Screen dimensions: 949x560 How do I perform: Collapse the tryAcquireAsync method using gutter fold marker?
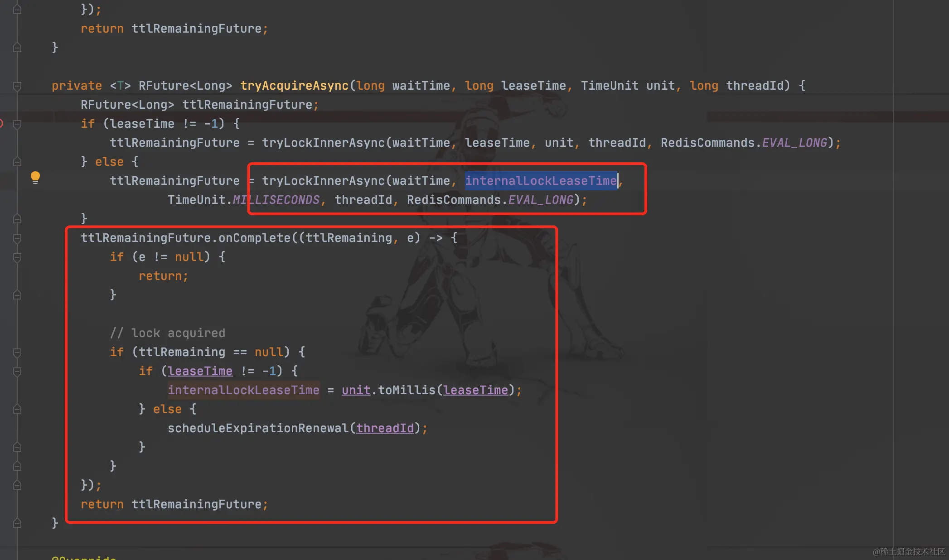point(17,86)
